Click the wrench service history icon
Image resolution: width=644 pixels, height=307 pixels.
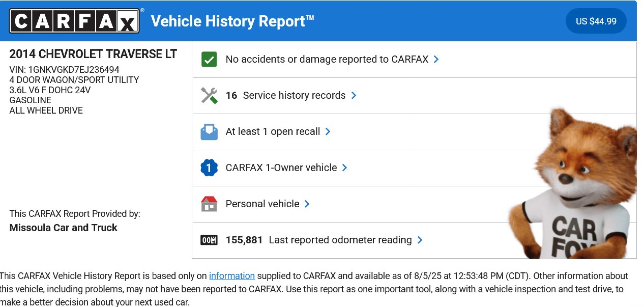[209, 95]
